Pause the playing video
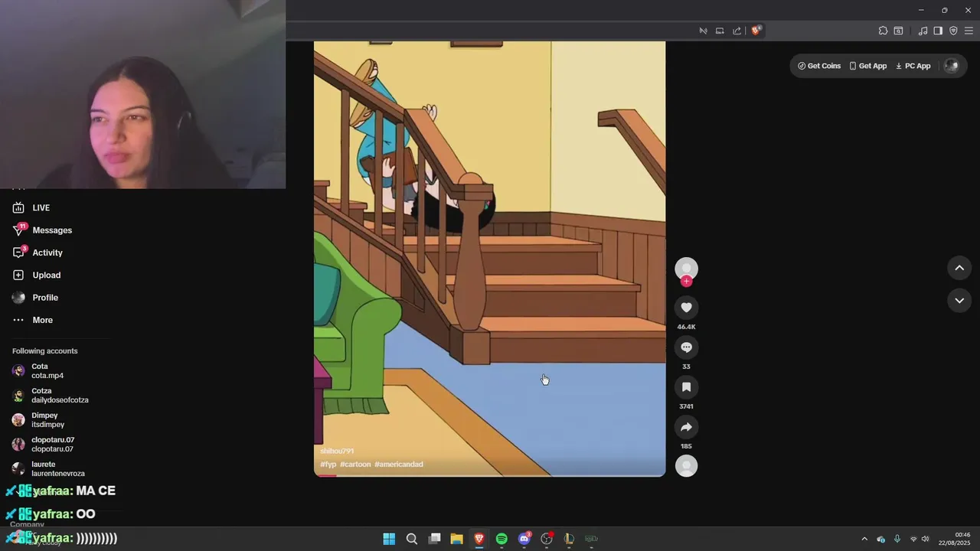 (490, 259)
